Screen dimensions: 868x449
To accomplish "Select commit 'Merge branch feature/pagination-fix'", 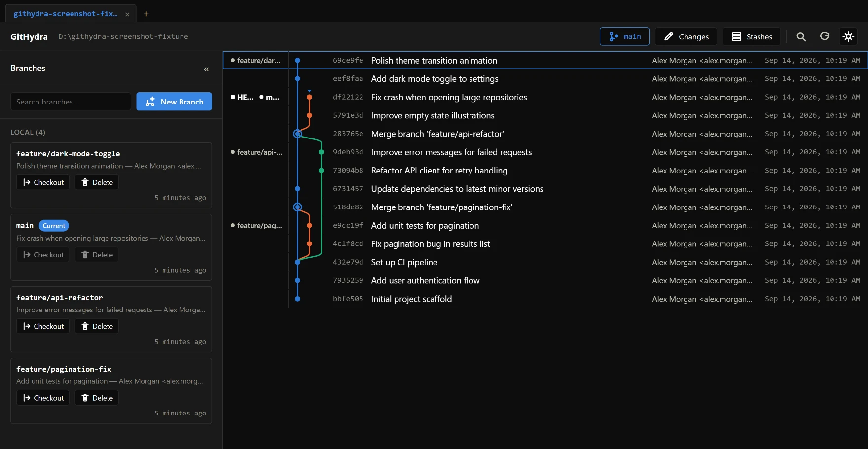I will tap(545, 207).
